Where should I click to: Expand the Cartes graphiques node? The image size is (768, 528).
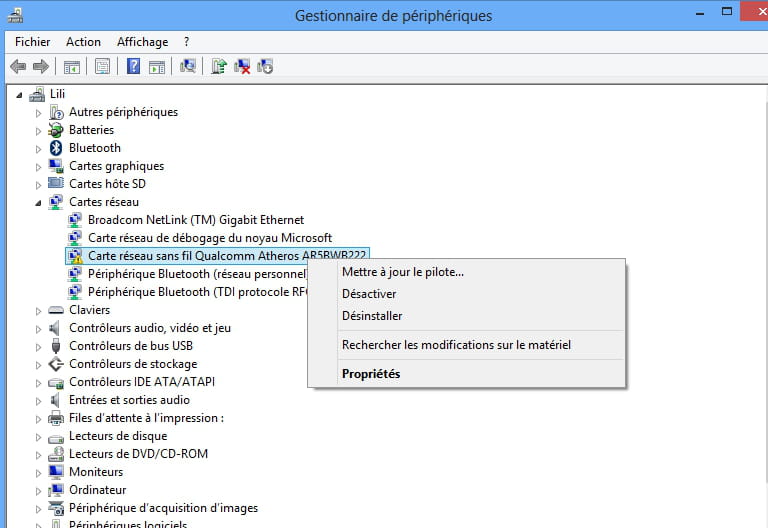39,166
